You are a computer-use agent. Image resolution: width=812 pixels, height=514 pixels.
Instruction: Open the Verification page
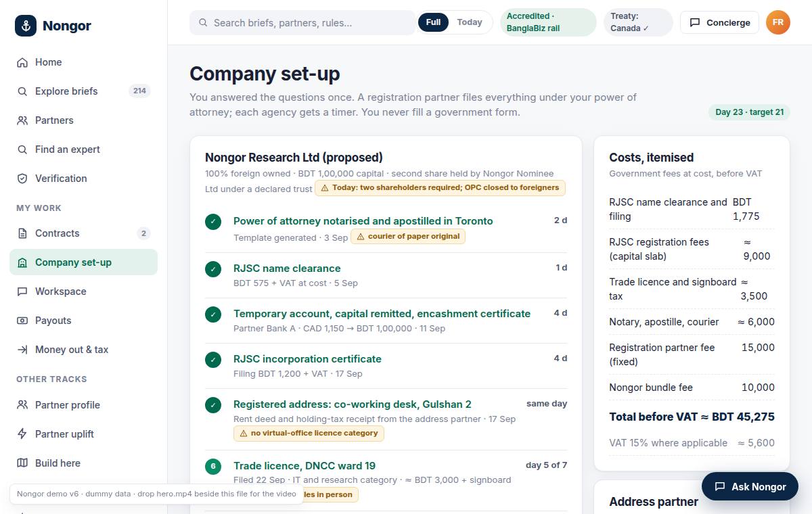(x=83, y=179)
